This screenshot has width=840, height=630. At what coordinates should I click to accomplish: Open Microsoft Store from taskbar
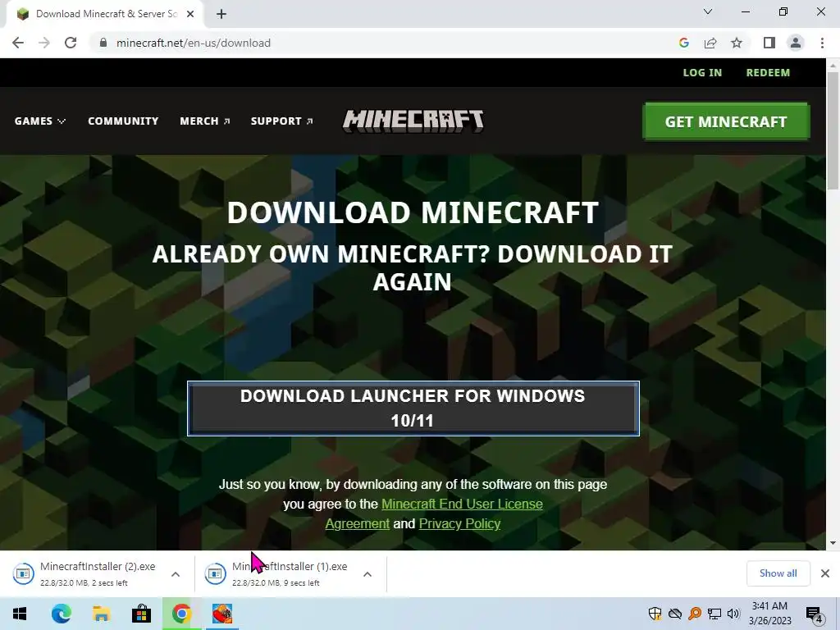point(141,614)
